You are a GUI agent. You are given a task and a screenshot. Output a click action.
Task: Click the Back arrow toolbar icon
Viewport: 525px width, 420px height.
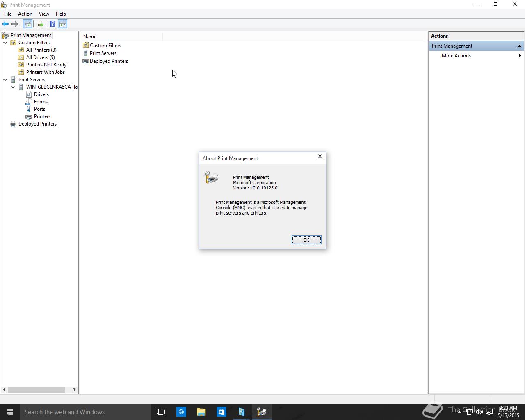point(5,24)
